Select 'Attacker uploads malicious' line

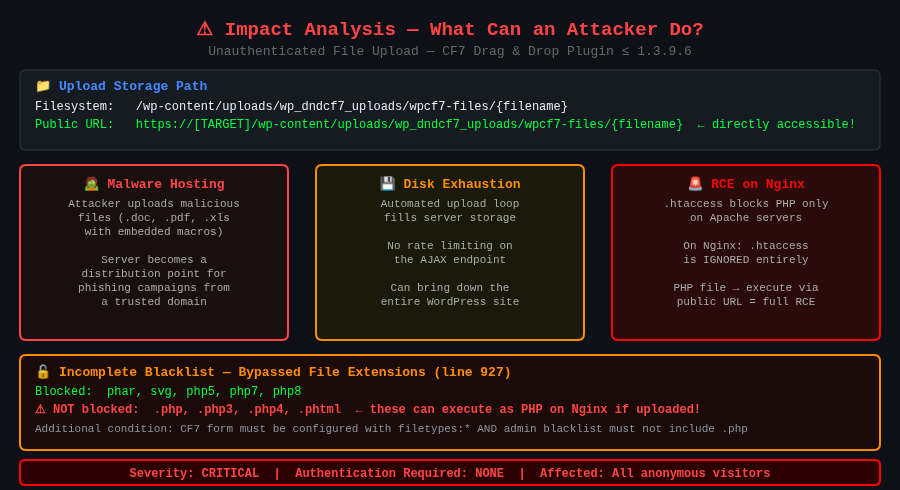point(154,204)
